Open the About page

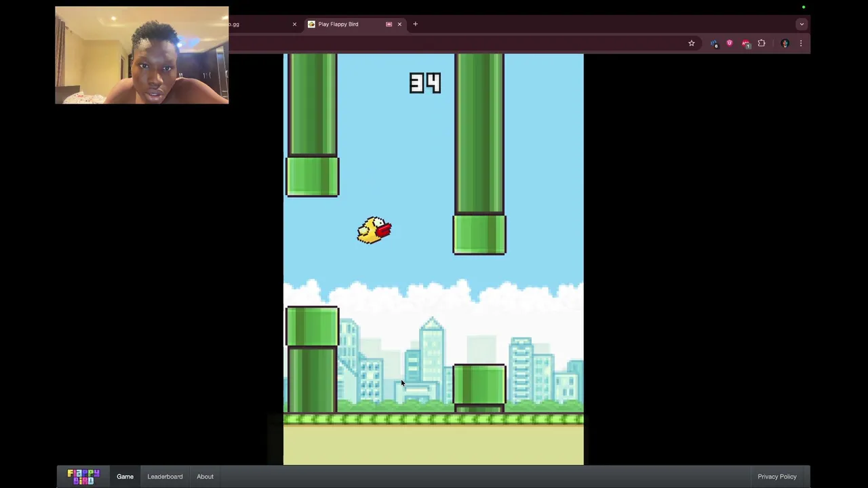[x=205, y=476]
